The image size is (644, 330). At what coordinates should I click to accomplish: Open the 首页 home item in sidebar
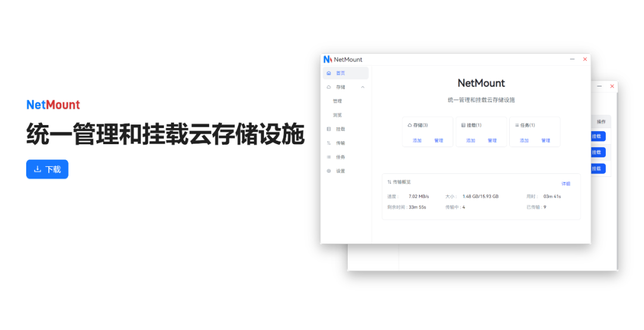click(x=345, y=73)
